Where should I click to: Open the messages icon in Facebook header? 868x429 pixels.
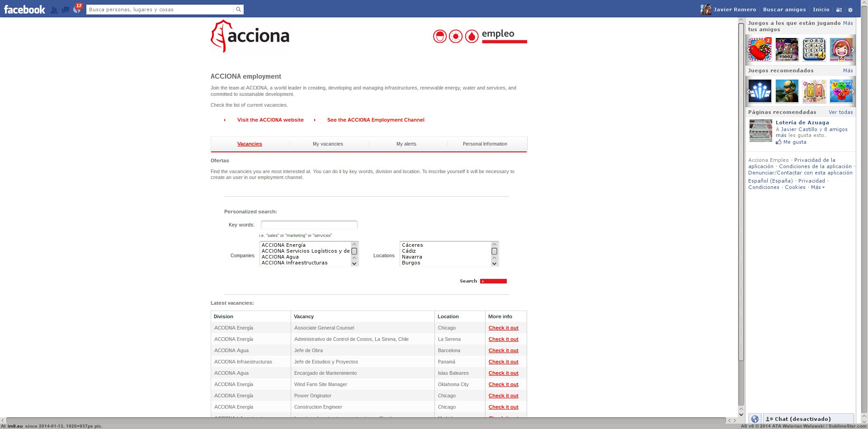click(66, 10)
